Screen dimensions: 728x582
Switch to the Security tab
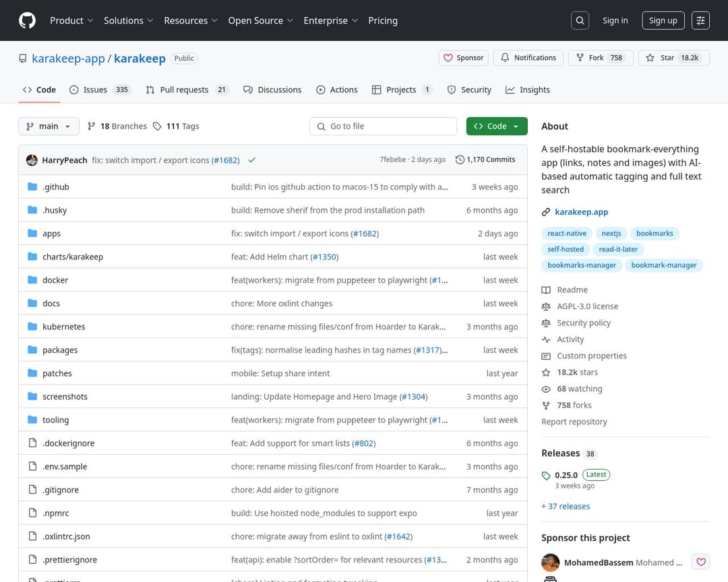pos(469,90)
